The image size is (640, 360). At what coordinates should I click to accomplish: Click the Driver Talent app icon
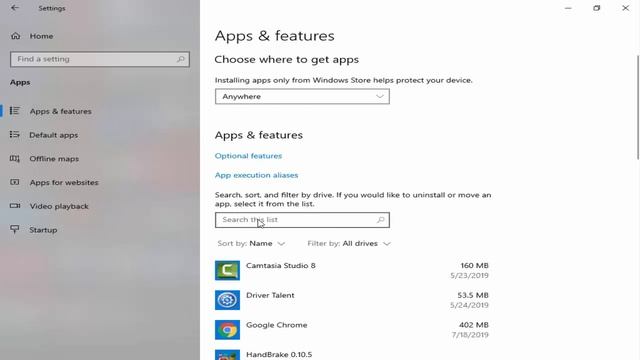click(227, 300)
